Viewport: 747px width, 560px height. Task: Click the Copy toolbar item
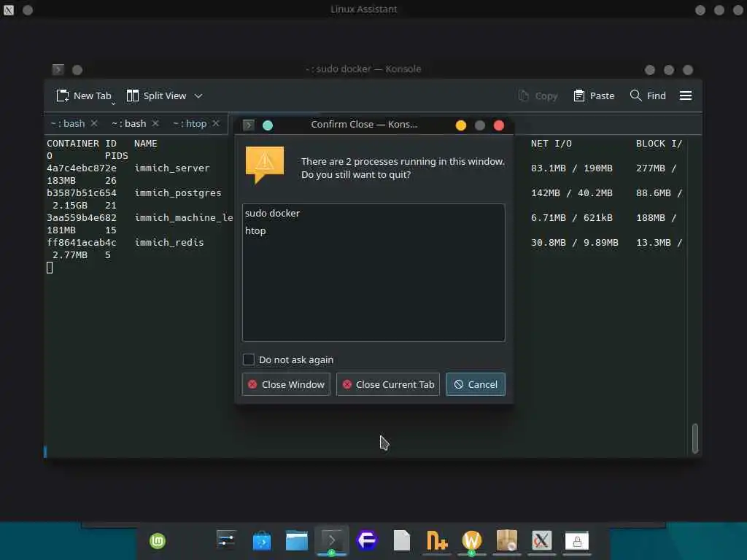(538, 96)
